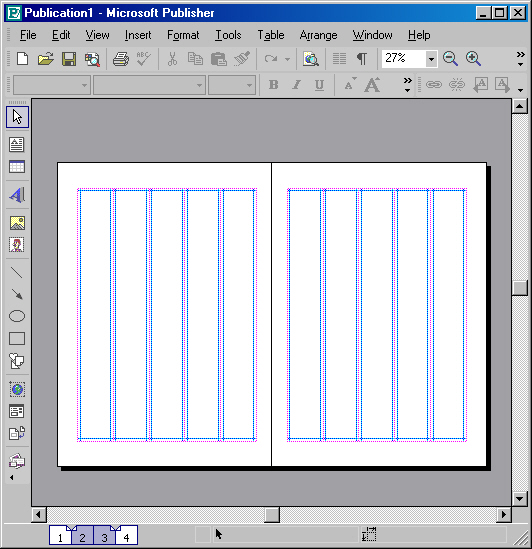
Task: Select the WordArt Frame tool
Action: click(x=17, y=195)
